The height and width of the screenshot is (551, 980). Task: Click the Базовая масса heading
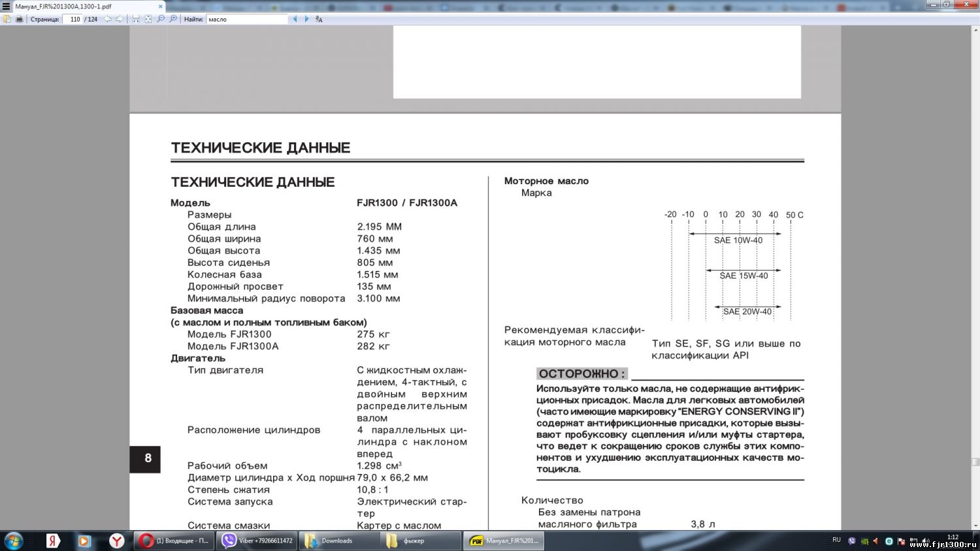coord(206,311)
